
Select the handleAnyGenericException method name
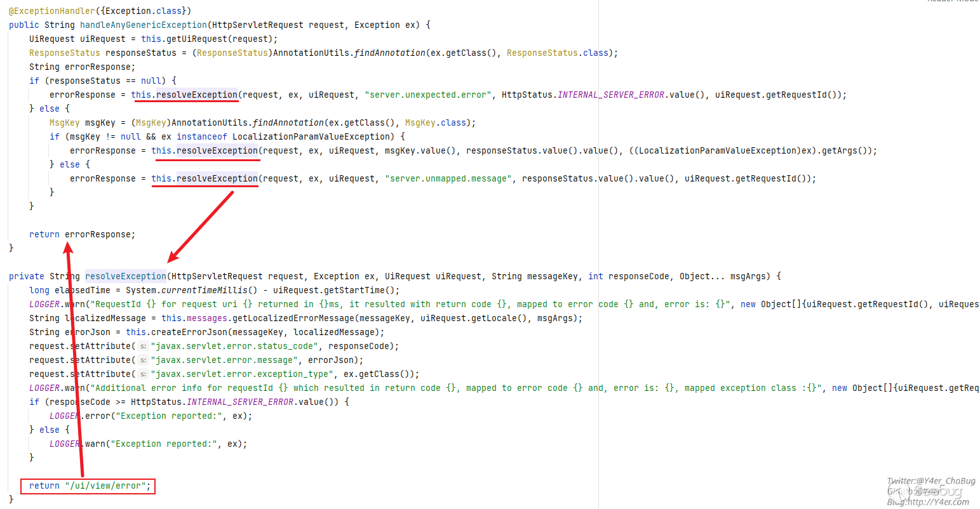pos(144,25)
